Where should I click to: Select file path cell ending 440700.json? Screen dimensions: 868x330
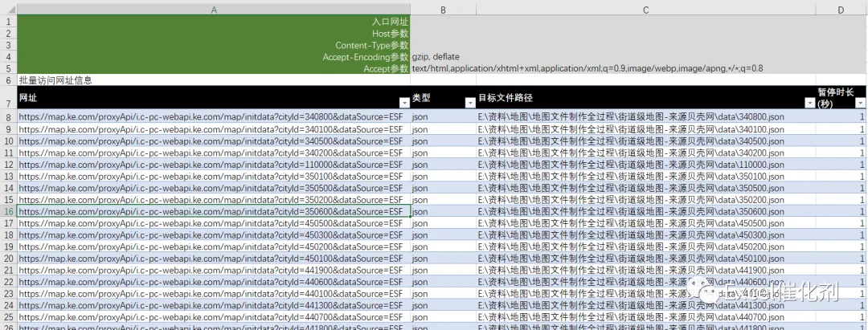(646, 317)
